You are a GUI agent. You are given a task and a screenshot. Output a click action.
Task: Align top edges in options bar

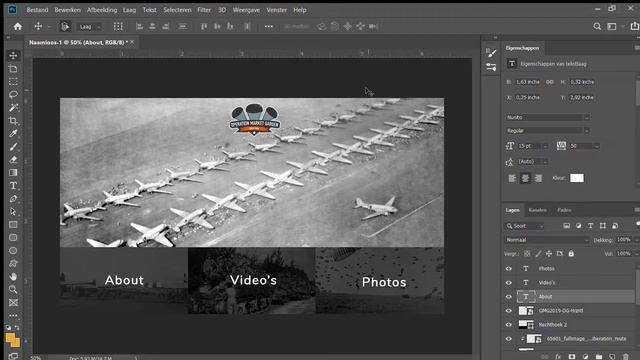pyautogui.click(x=204, y=27)
